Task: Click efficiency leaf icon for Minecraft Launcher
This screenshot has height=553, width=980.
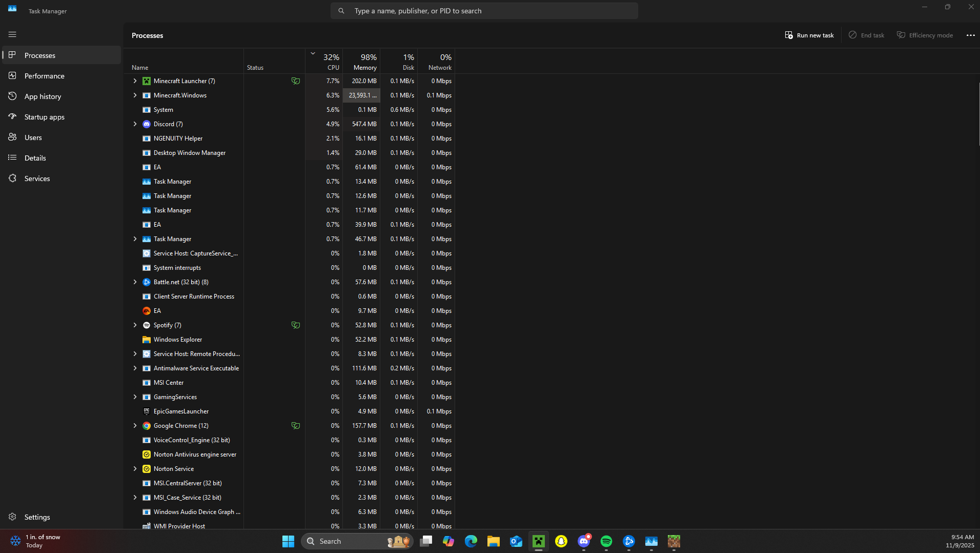Action: pyautogui.click(x=296, y=81)
